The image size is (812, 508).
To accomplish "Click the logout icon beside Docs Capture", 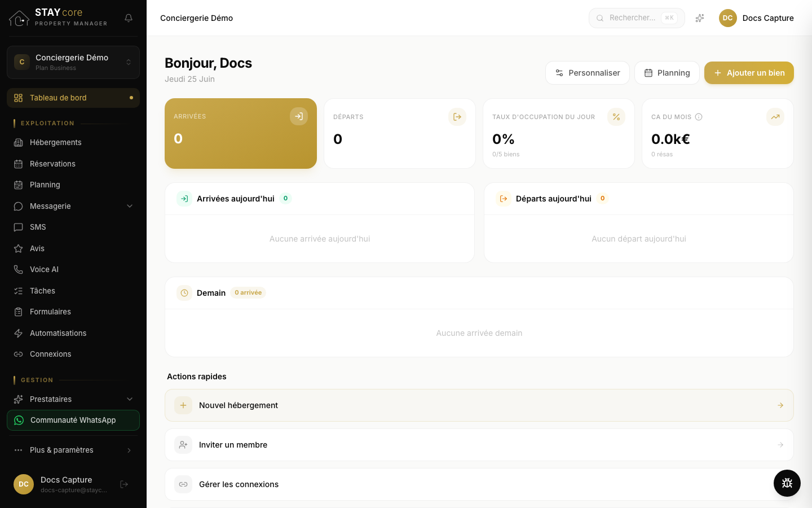I will [124, 484].
